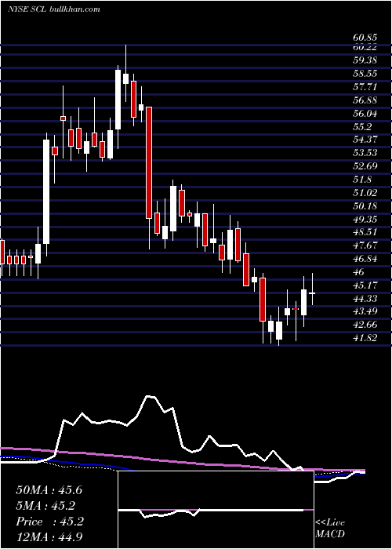Click the '50MA : 45.6' readout
Viewport: 392px width, 549px height.
pos(49,490)
